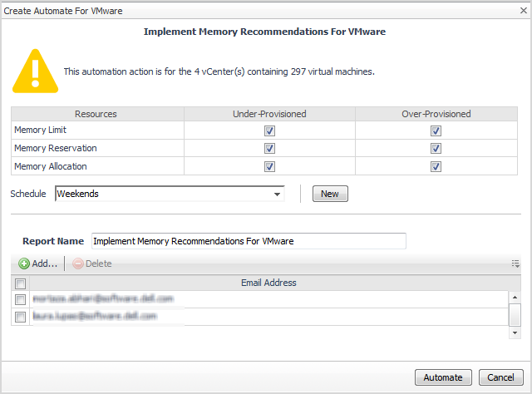Open the email table options icon
532x394 pixels.
pos(515,263)
